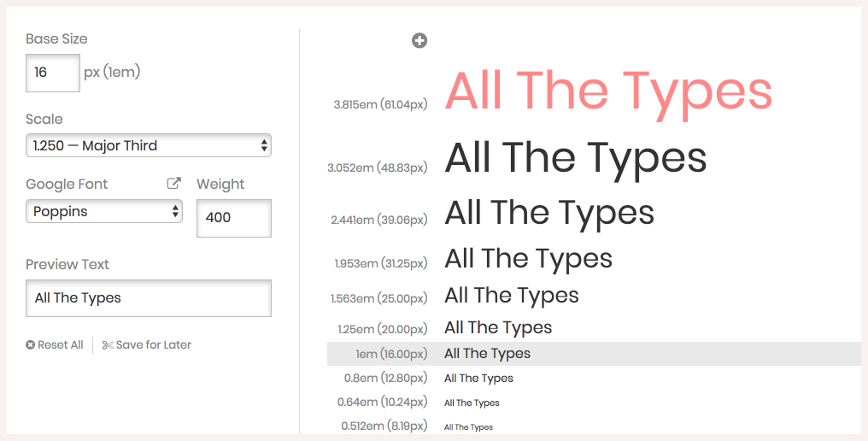Viewport: 868px width, 441px height.
Task: Open the Scale dropdown showing 1.250 — Major Third
Action: coord(149,145)
